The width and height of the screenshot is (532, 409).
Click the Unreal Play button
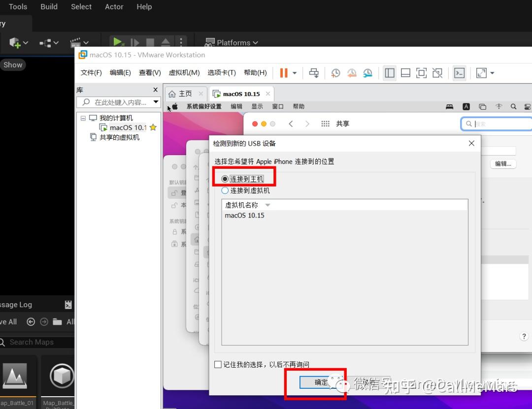118,42
